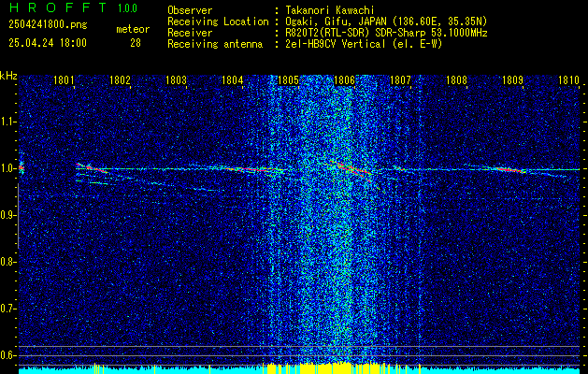Click the observer name Takanori Kawachi
Image resolution: width=588 pixels, height=374 pixels.
click(x=330, y=10)
